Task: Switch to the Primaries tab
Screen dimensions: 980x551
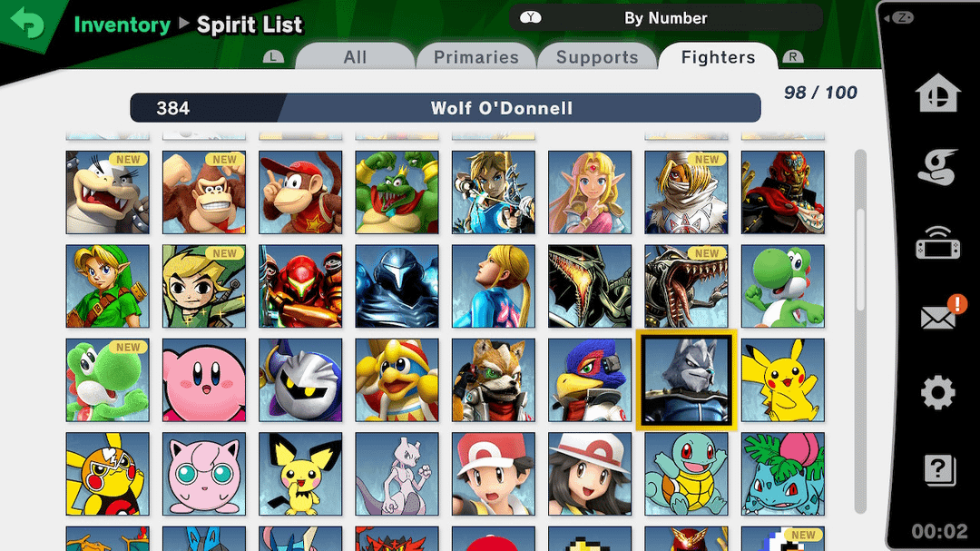Action: (476, 57)
